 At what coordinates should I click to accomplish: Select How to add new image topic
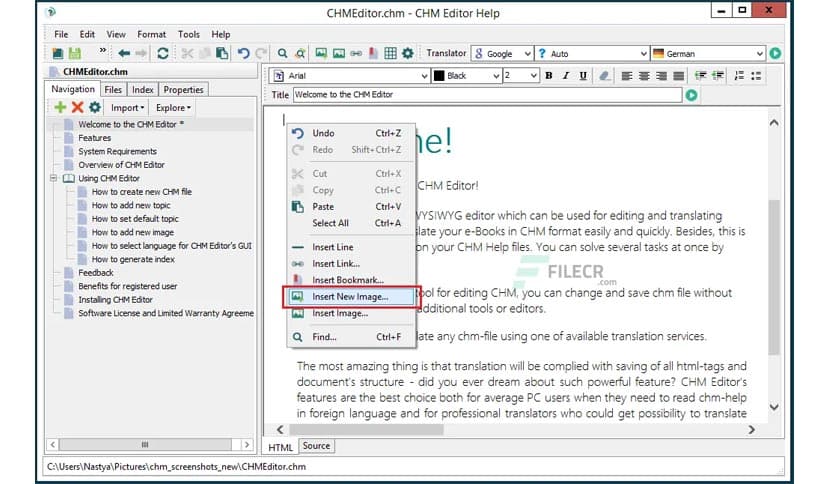(x=132, y=232)
